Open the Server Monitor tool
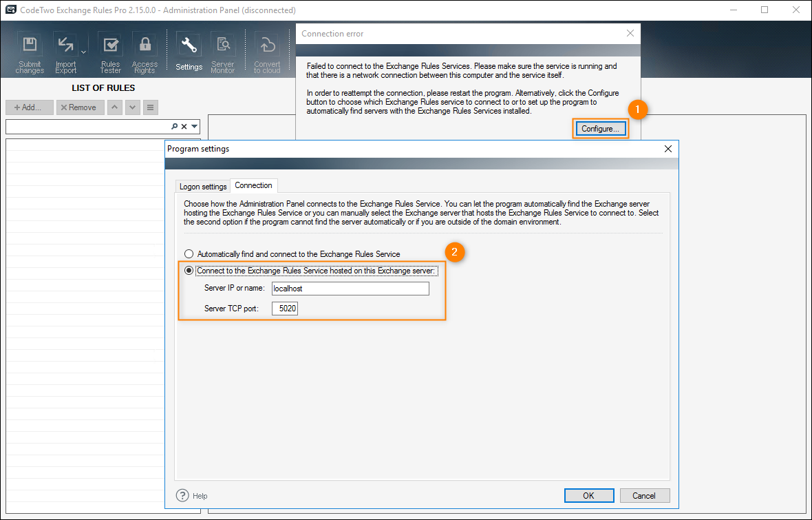The width and height of the screenshot is (812, 520). pos(223,54)
